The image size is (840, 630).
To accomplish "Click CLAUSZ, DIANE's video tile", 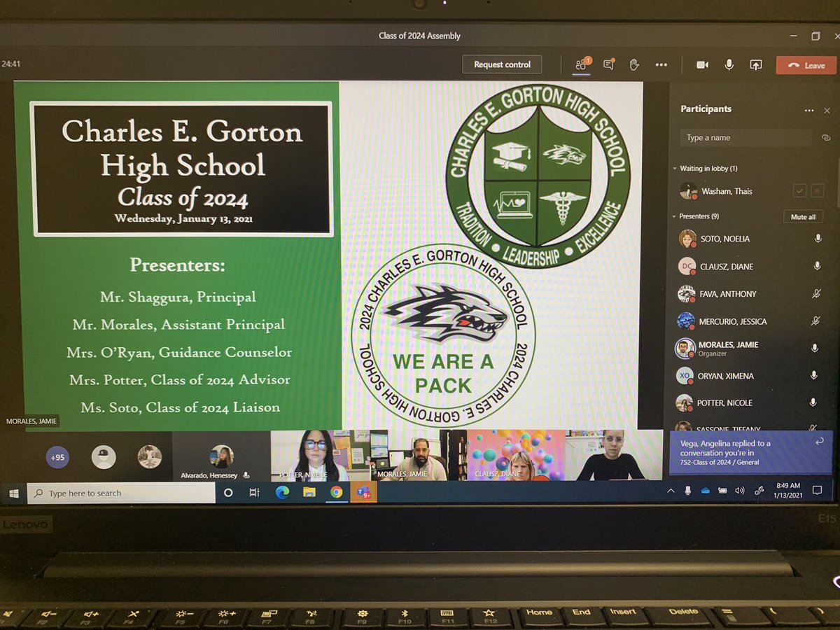I will pyautogui.click(x=516, y=455).
